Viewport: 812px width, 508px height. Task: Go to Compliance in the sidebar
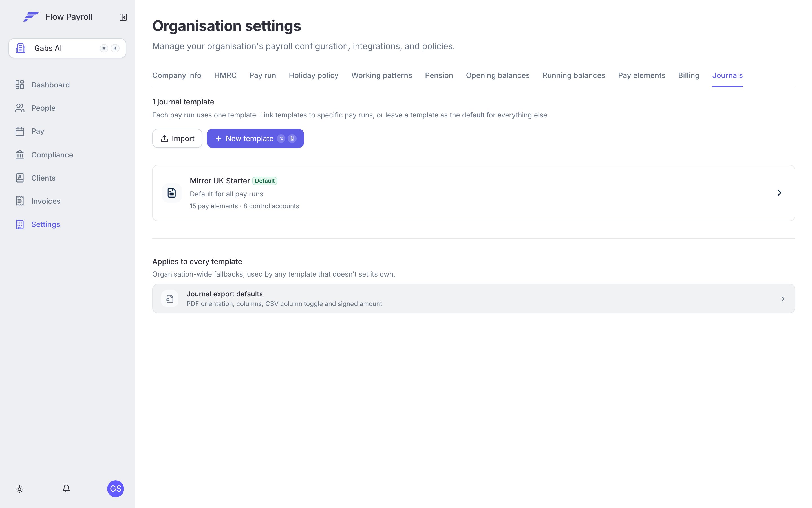(x=52, y=155)
